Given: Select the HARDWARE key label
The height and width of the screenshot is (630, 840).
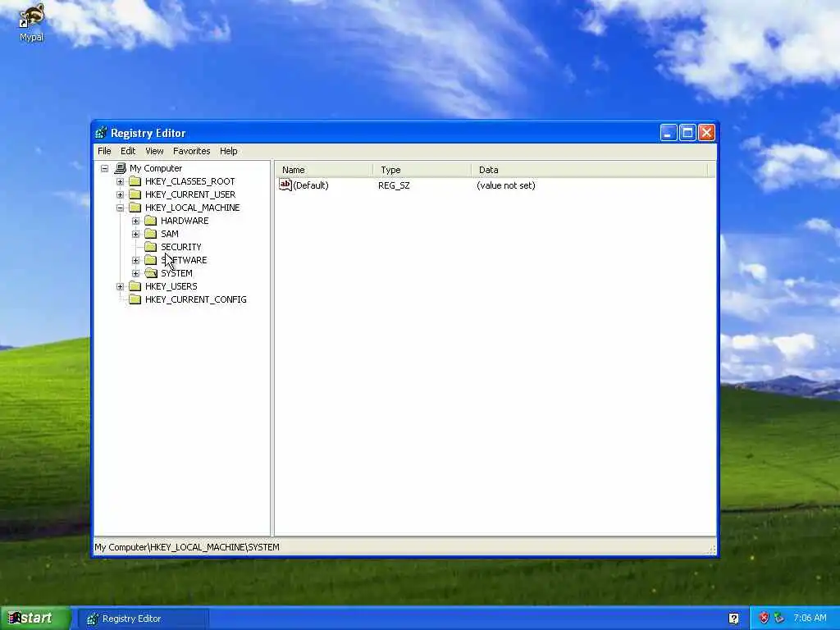Looking at the screenshot, I should (x=185, y=221).
